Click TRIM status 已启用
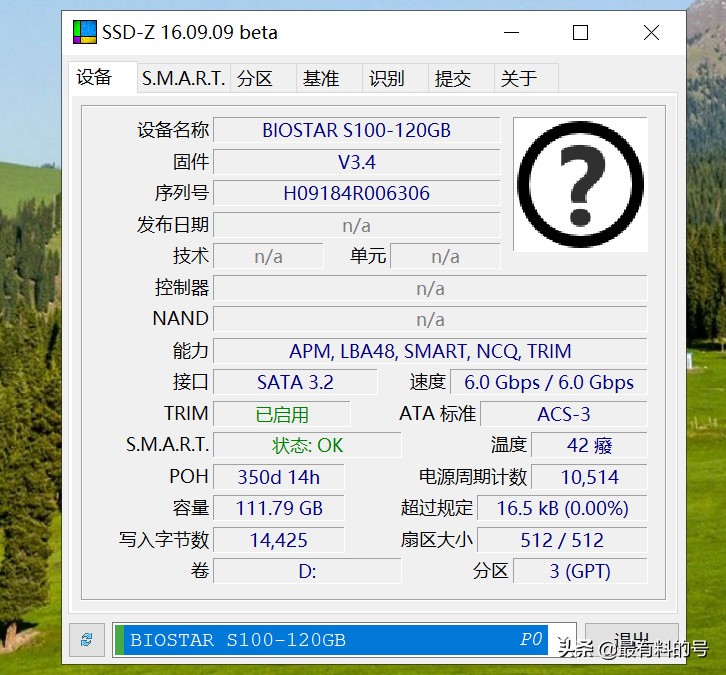Screen dimensions: 726x675 click(282, 414)
